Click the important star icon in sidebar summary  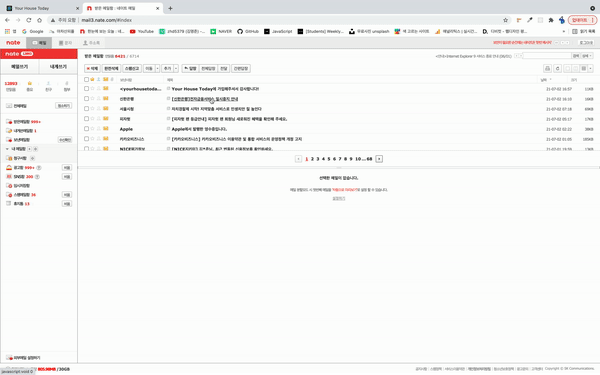(x=29, y=83)
